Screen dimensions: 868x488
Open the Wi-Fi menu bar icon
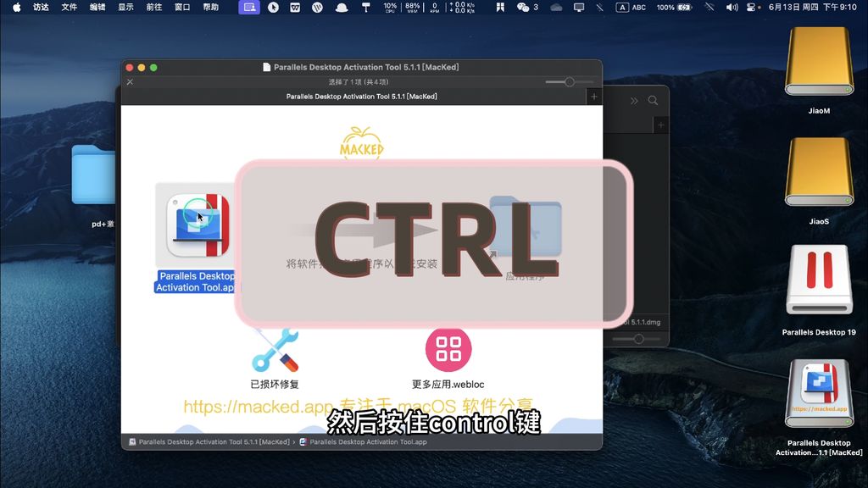click(709, 7)
